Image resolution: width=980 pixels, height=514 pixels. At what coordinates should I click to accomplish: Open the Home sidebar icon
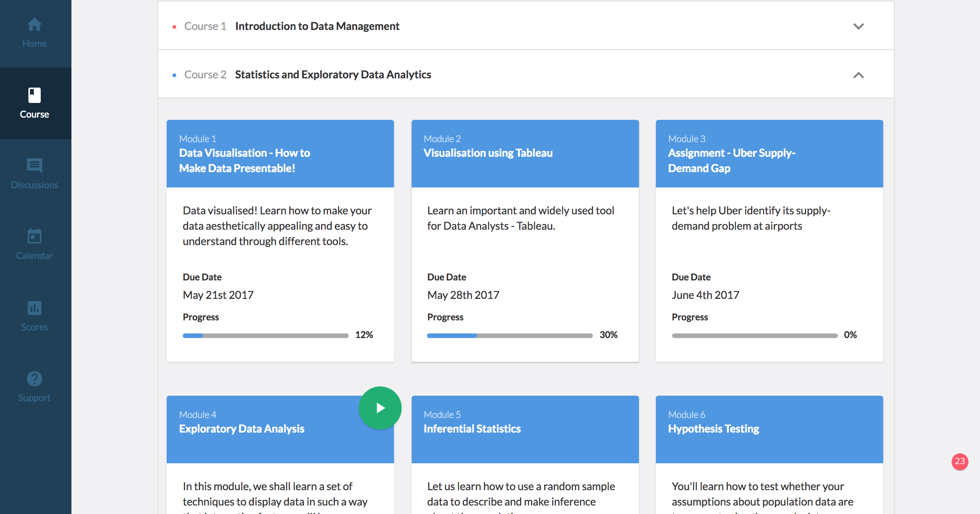pyautogui.click(x=34, y=25)
